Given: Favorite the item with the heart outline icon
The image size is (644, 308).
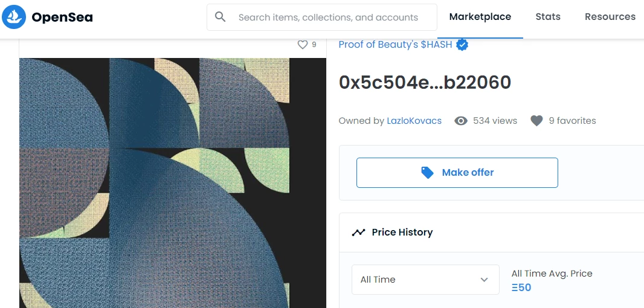Looking at the screenshot, I should 302,45.
